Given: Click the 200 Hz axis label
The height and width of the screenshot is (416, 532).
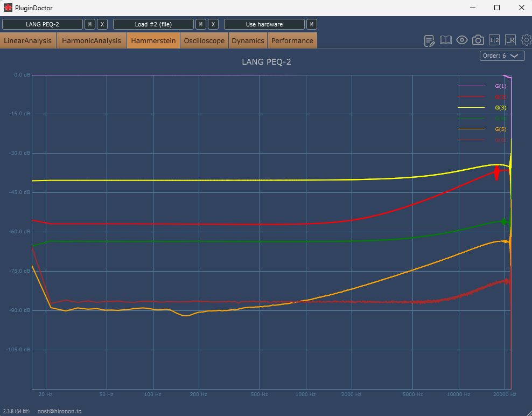Looking at the screenshot, I should pos(199,394).
